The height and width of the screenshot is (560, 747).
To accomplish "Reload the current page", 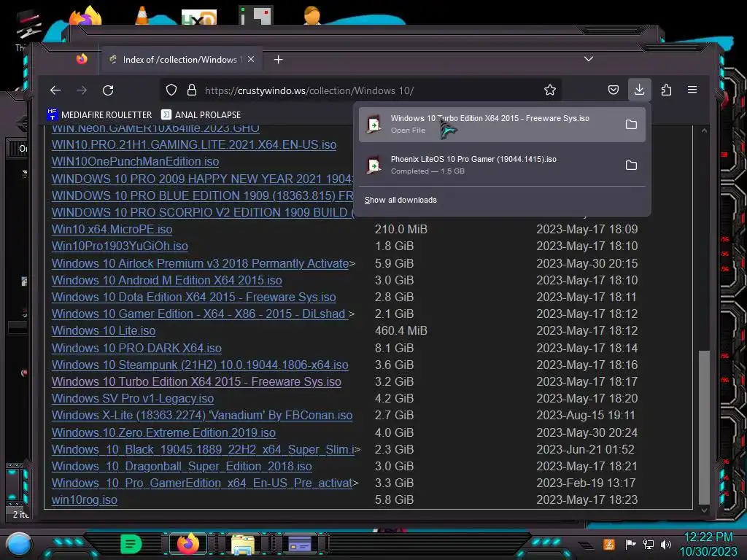I will pos(108,90).
